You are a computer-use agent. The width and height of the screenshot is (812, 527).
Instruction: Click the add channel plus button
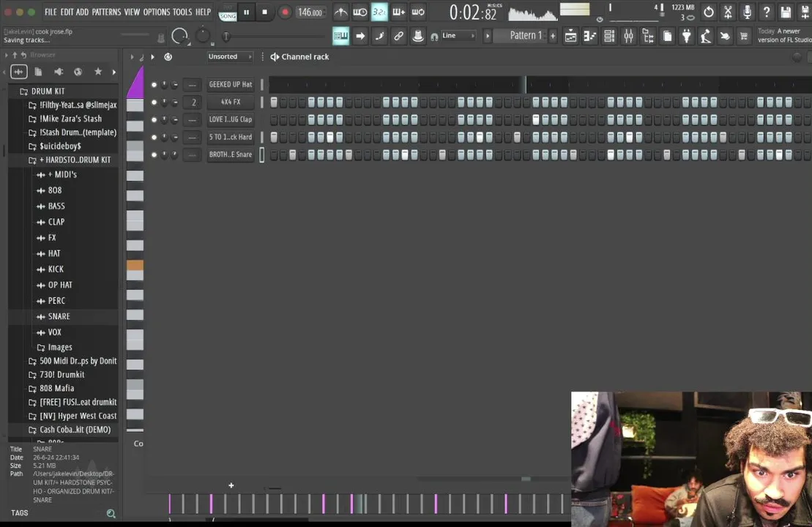pos(231,485)
